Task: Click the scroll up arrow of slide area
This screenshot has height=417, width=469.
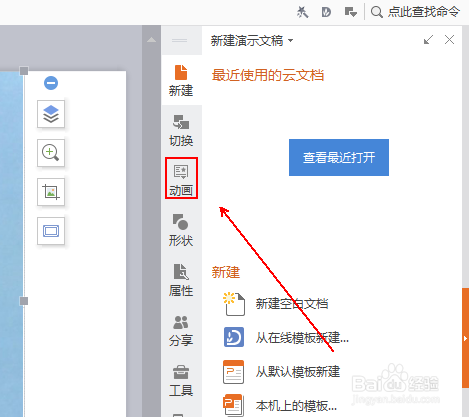Action: 151,40
